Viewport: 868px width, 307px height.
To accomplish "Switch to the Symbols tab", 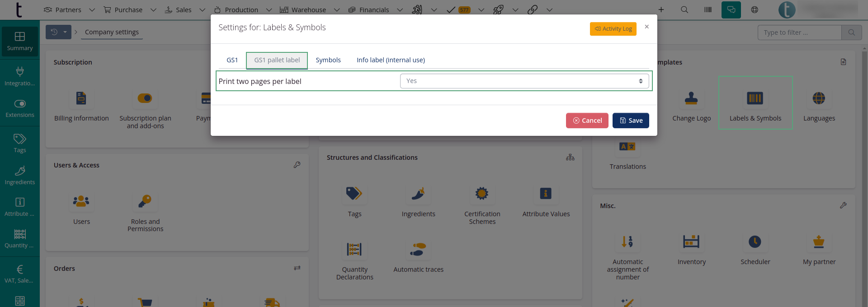I will 328,60.
